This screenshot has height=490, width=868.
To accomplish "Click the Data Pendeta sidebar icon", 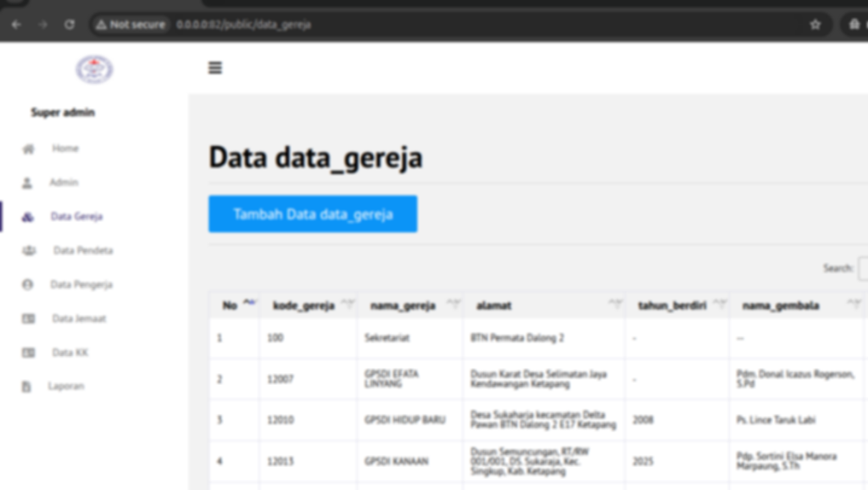I will click(x=29, y=251).
